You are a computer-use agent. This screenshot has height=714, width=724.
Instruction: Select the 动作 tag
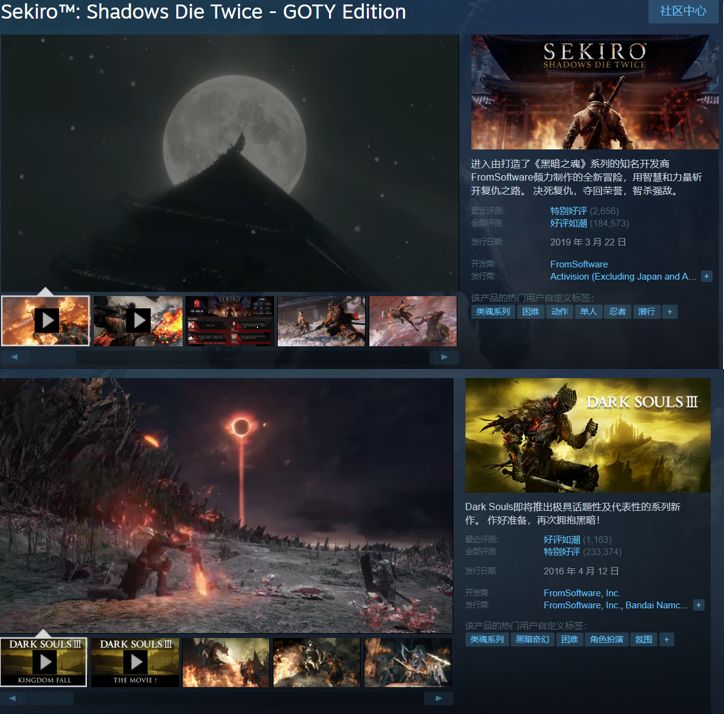point(559,312)
